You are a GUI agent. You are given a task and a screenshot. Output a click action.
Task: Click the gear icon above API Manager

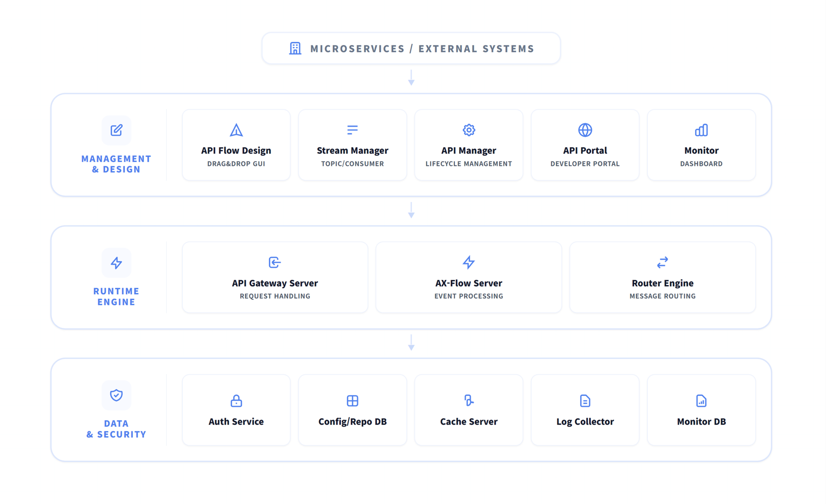click(x=468, y=130)
